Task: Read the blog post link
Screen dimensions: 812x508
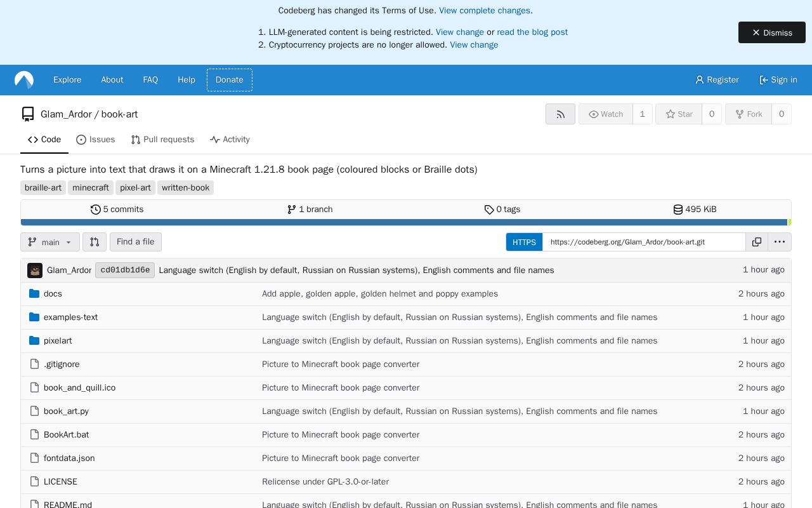Action: 532,32
